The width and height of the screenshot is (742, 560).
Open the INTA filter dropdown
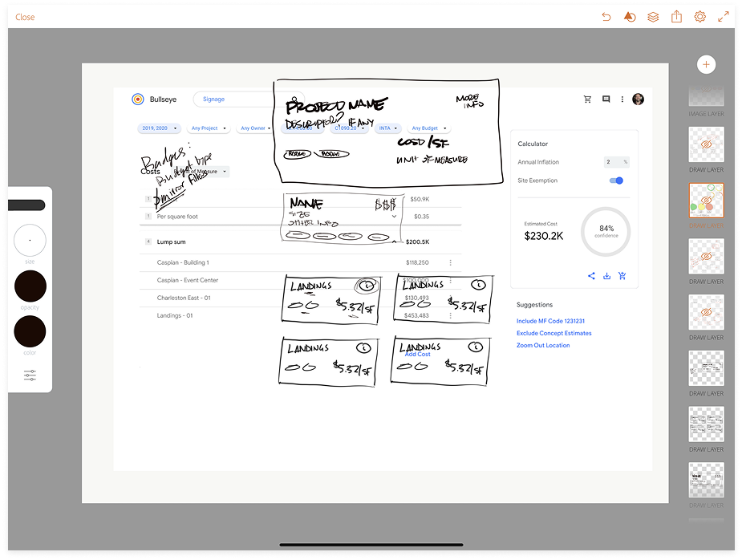388,128
